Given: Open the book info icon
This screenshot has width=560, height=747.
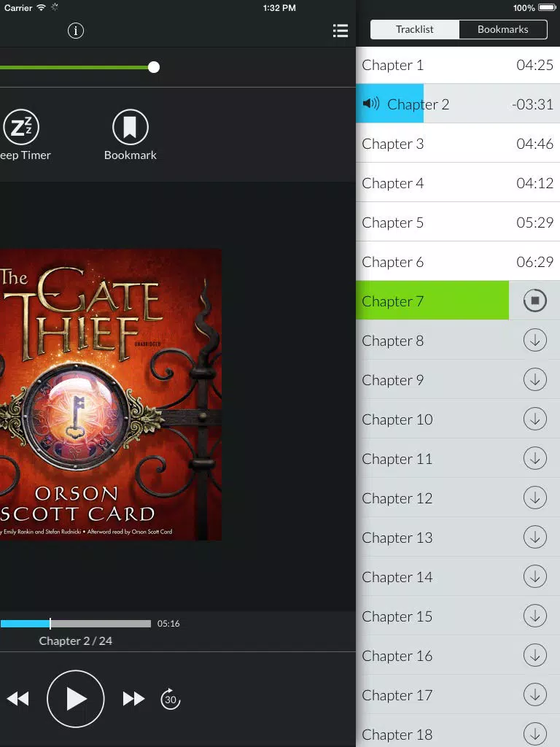Looking at the screenshot, I should pos(76,31).
